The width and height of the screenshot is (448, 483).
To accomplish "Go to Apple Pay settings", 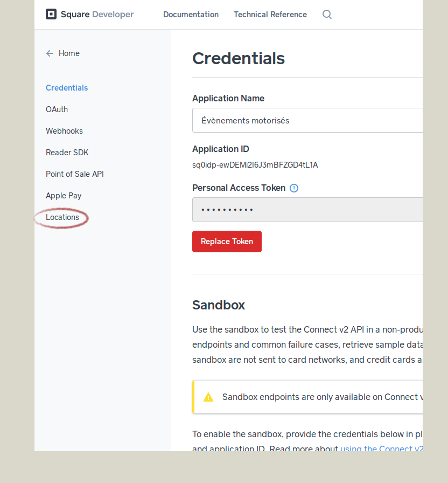I will coord(64,196).
